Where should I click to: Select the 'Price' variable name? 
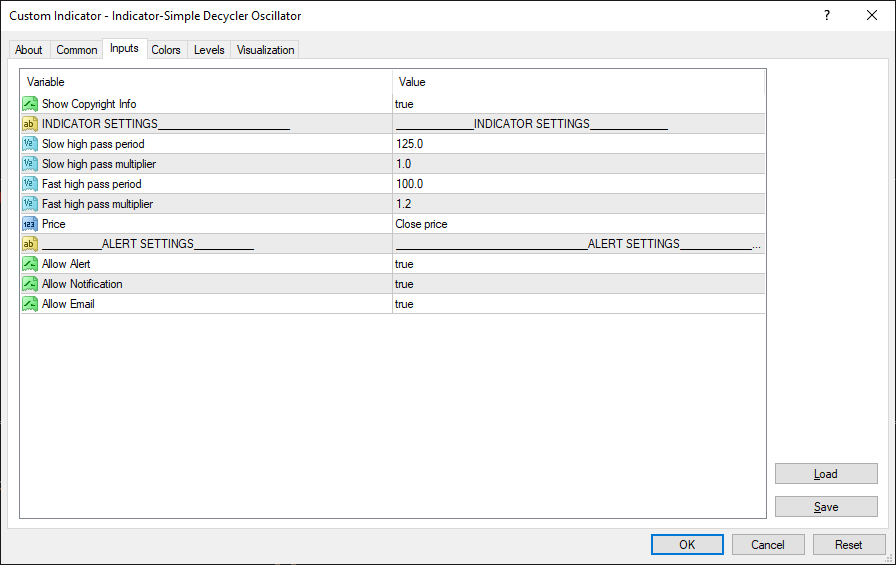(54, 224)
